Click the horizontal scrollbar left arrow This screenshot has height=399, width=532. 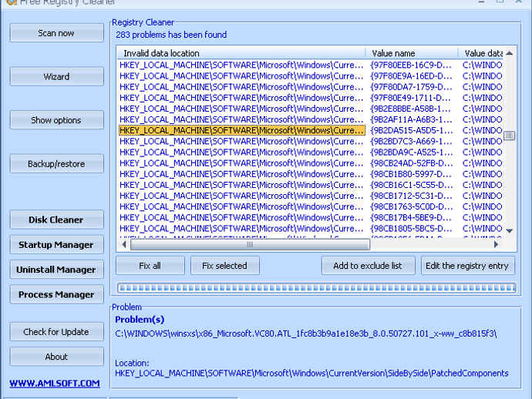coord(124,244)
